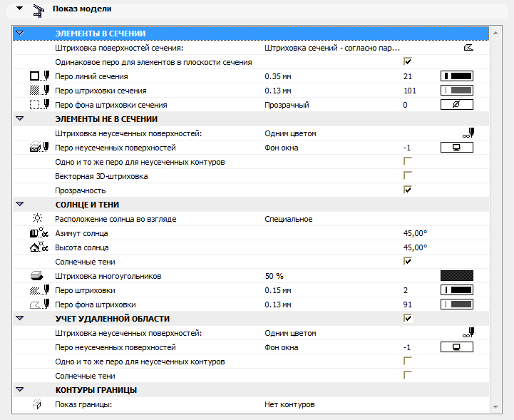Click the sun altitude house icon

(x=38, y=247)
